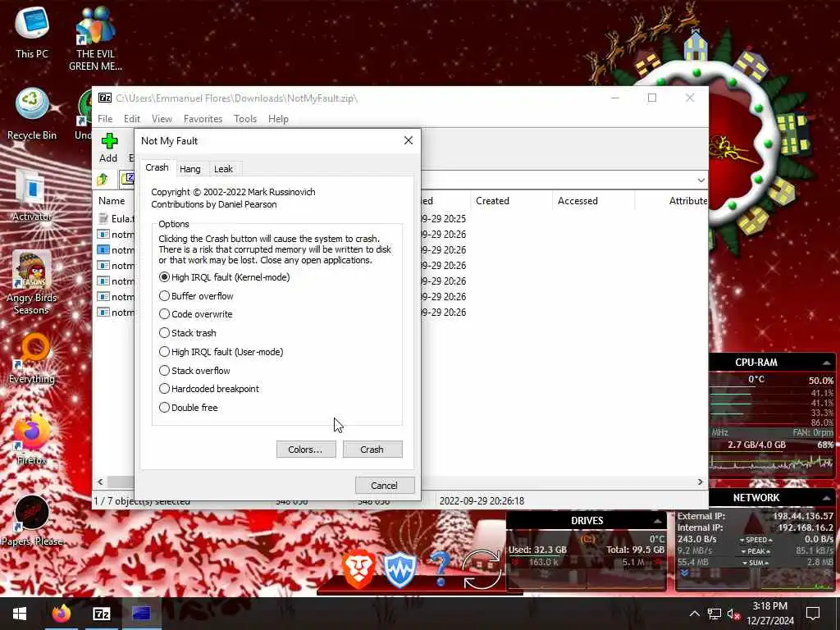Cancel the Not My Fault dialog
The height and width of the screenshot is (630, 840).
coord(385,486)
